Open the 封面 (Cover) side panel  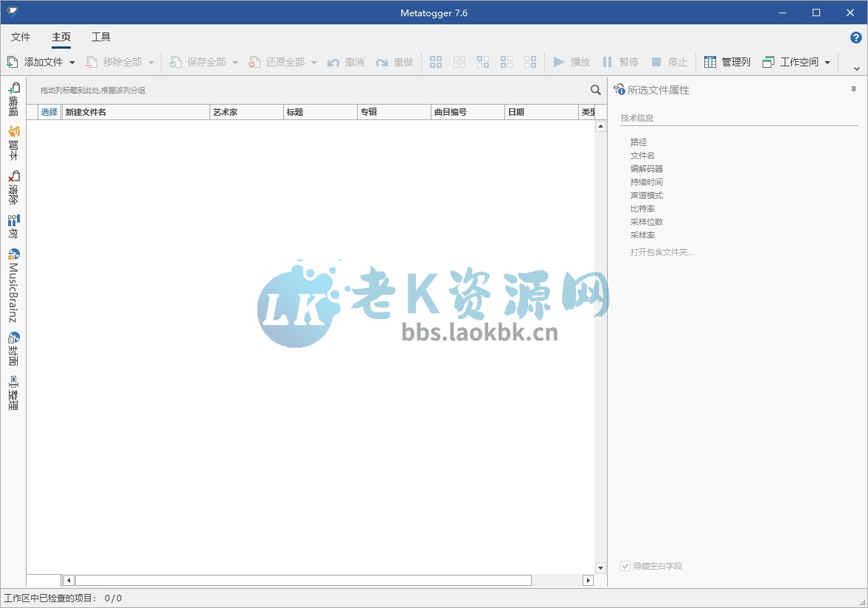tap(13, 349)
